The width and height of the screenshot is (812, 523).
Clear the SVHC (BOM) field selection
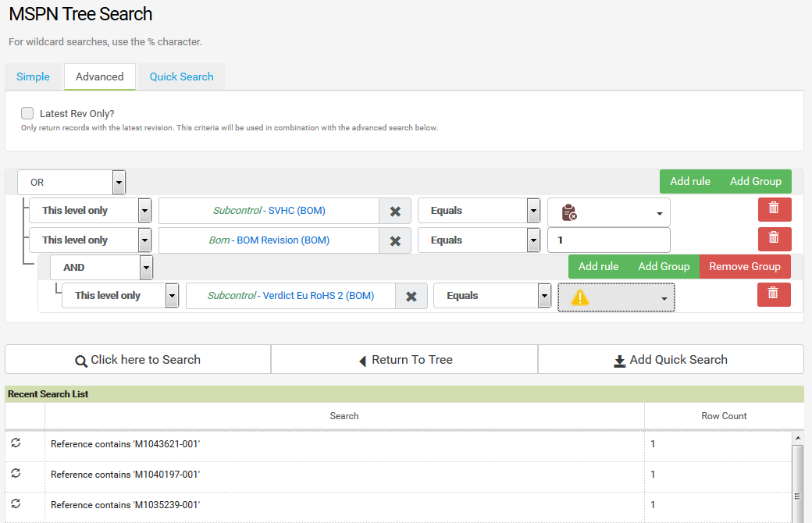(395, 211)
